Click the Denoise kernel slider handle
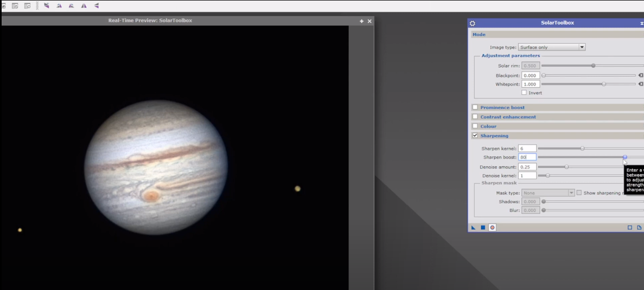 coord(547,176)
